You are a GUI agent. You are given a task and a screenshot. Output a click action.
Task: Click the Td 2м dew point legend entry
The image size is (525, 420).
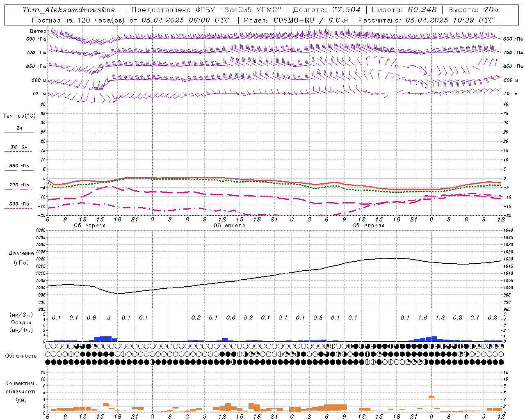(19, 147)
